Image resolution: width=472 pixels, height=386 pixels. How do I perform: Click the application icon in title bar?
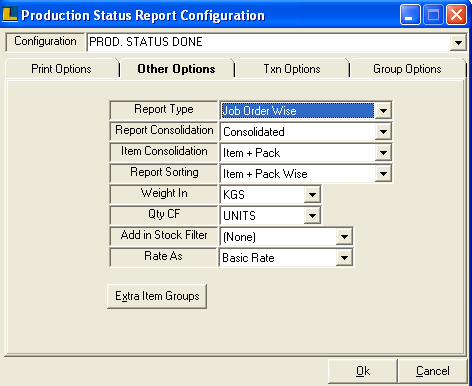(x=10, y=15)
